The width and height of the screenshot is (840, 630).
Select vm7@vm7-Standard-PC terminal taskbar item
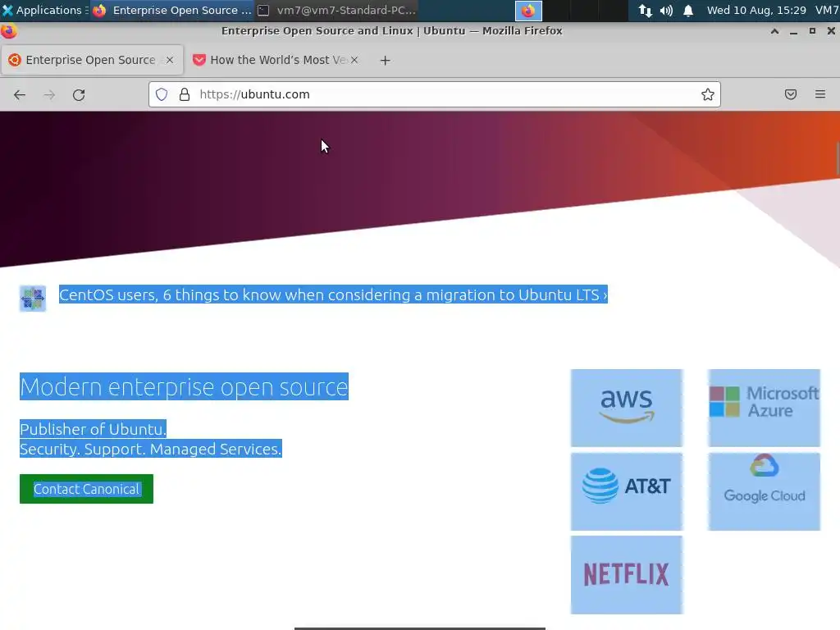(337, 10)
